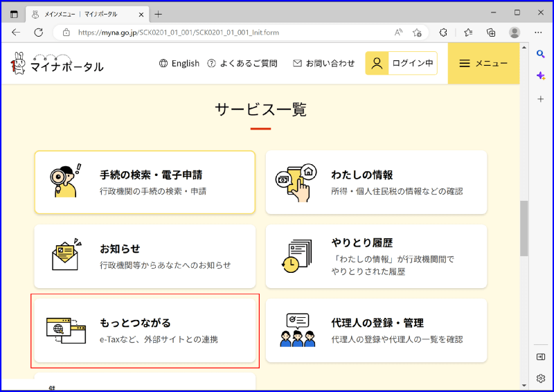The height and width of the screenshot is (392, 554).
Task: Click the browser windows illustration of もっとつながる
Action: pyautogui.click(x=66, y=330)
